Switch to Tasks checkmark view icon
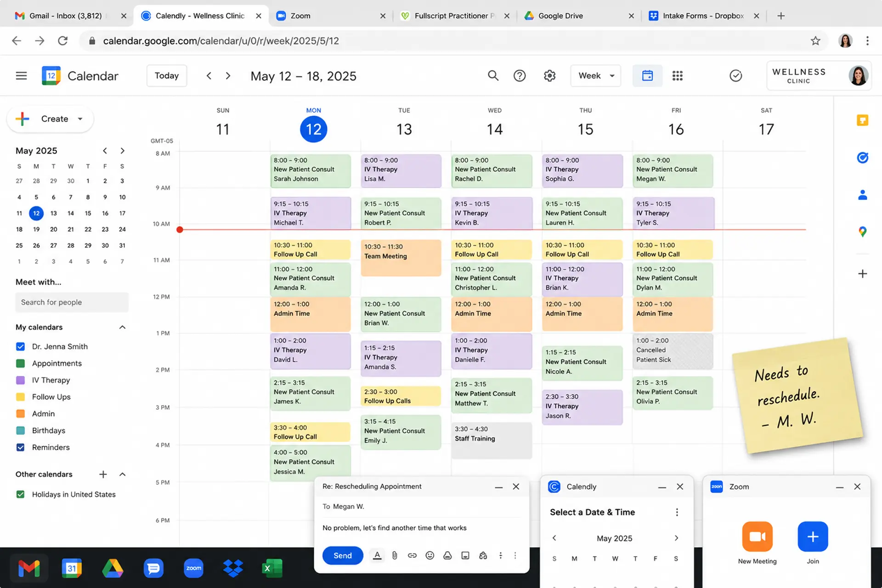 pos(736,76)
